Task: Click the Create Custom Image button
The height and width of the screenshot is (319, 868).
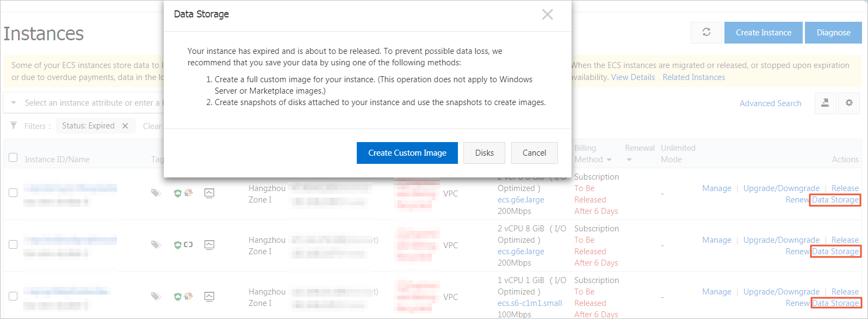Action: 407,153
